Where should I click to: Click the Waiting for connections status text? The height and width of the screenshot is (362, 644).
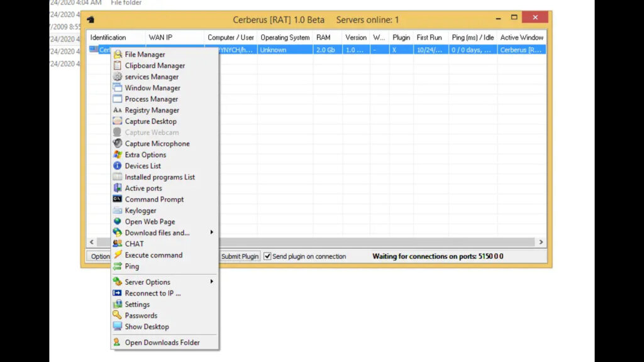[x=438, y=256]
